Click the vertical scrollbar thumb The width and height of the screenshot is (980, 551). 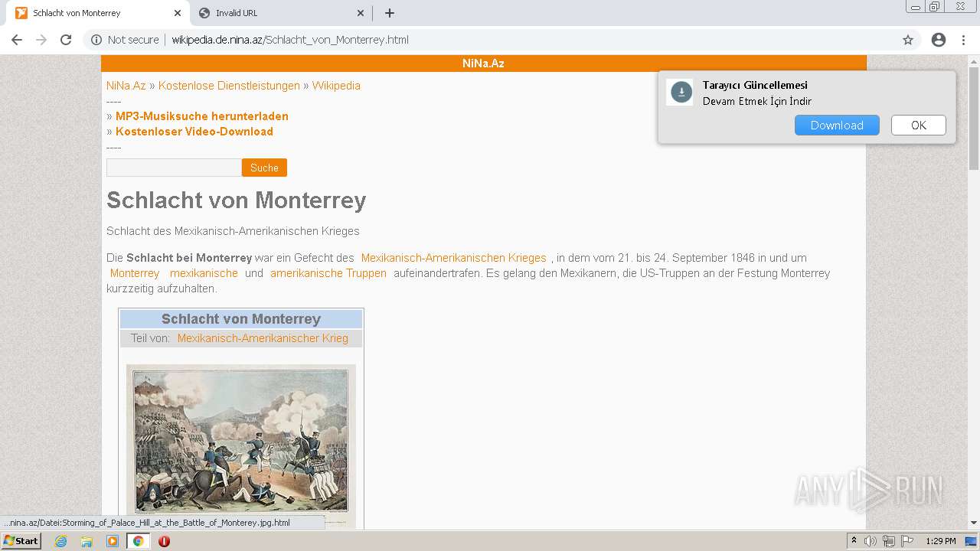tap(974, 118)
